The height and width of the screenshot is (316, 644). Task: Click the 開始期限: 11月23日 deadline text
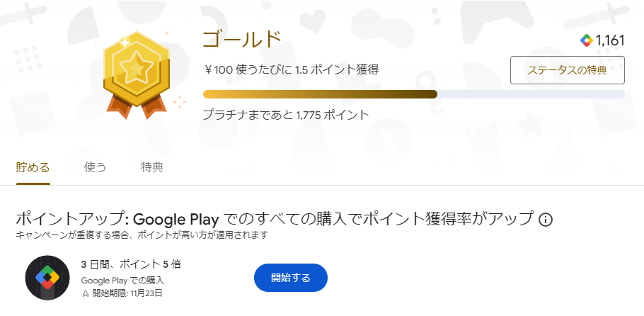click(x=127, y=293)
